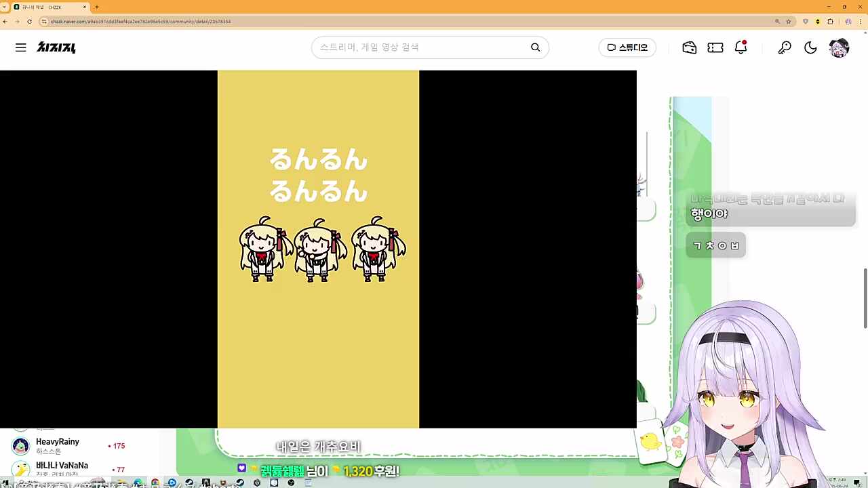Viewport: 868px width, 488px height.
Task: Open the 스튜디오 studio button
Action: click(x=627, y=47)
